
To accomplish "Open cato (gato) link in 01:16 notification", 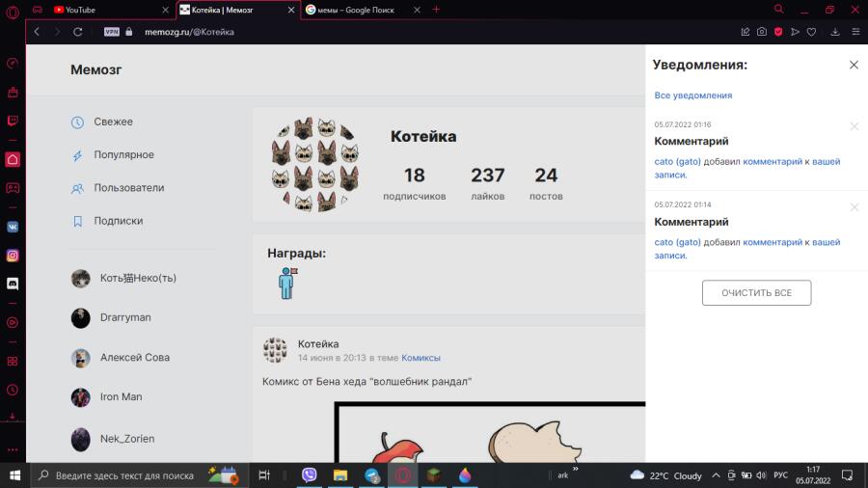I will click(677, 162).
